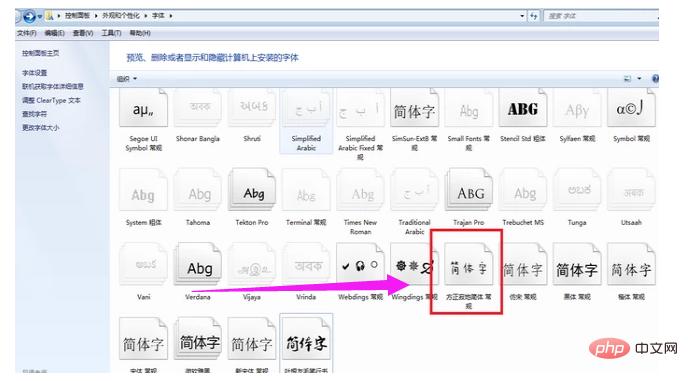Open the 组织 dropdown menu
This screenshot has width=688, height=381.
[127, 79]
